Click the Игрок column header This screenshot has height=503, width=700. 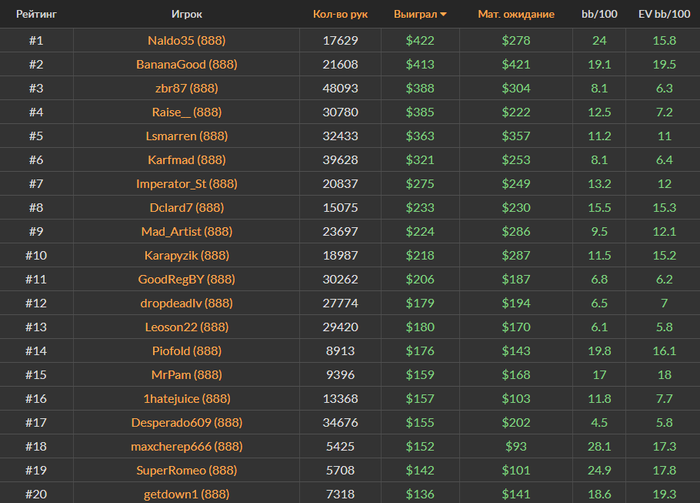point(187,14)
